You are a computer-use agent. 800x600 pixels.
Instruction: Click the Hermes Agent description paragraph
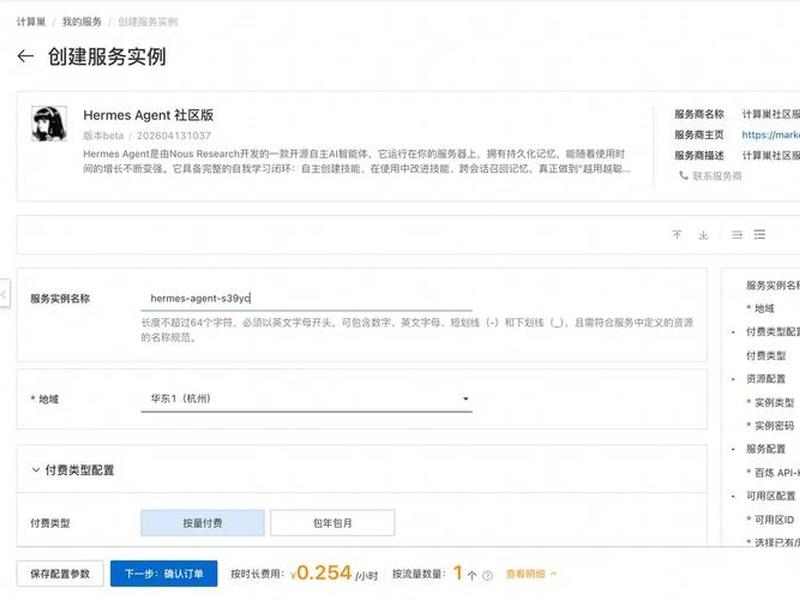(x=357, y=161)
